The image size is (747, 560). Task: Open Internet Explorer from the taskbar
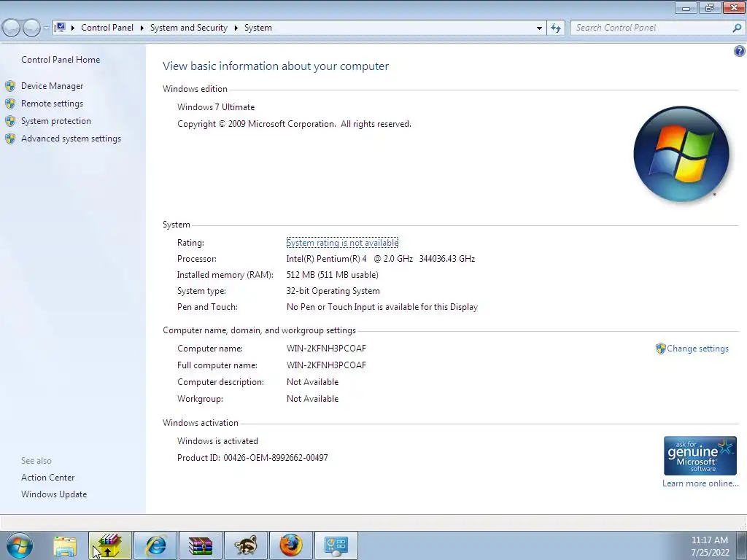click(x=155, y=545)
